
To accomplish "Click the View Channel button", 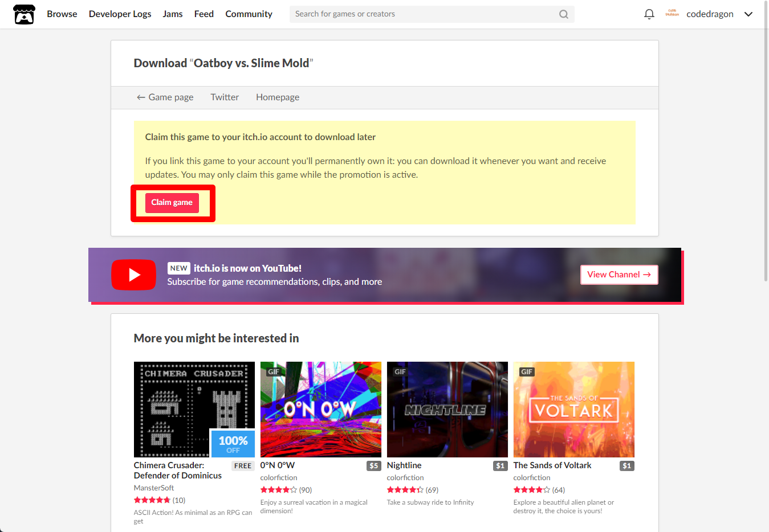I will [x=619, y=275].
